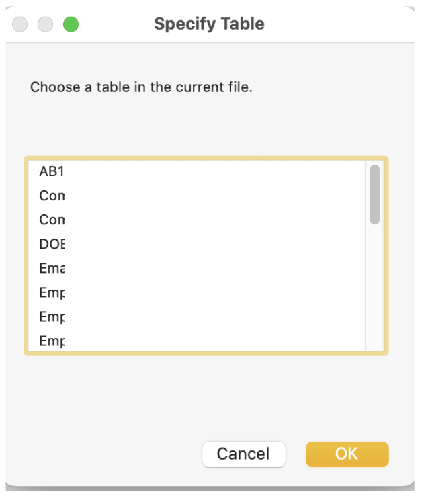Image resolution: width=424 pixels, height=504 pixels.
Task: Select the last visible Emp entry
Action: pos(52,341)
